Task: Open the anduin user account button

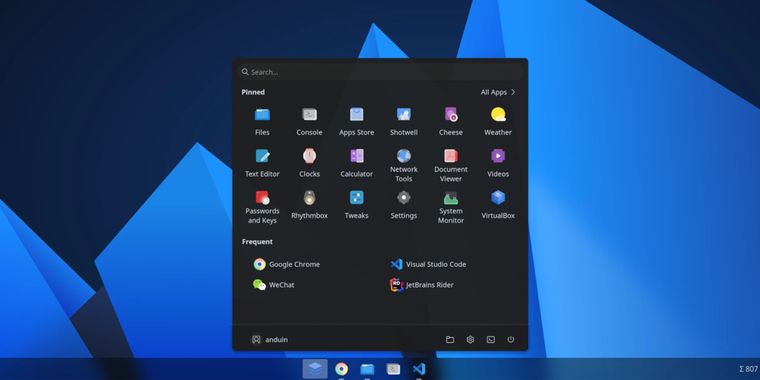Action: (269, 340)
